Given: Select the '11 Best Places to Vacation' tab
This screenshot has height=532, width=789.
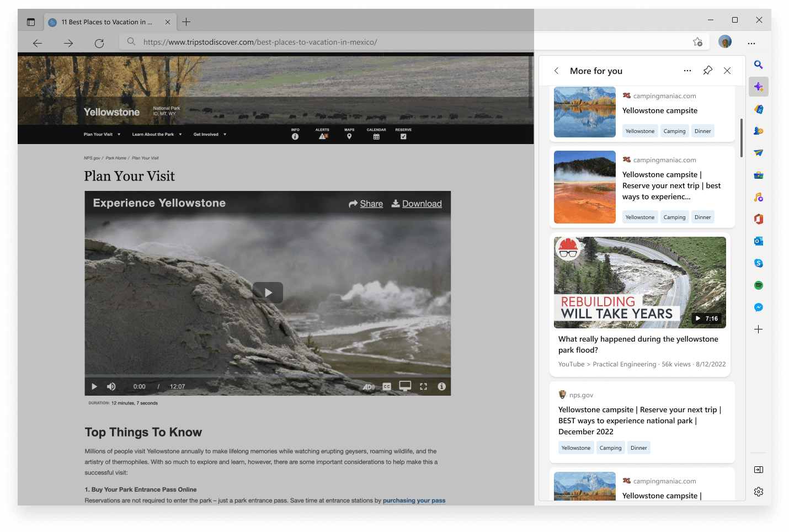Looking at the screenshot, I should click(110, 22).
